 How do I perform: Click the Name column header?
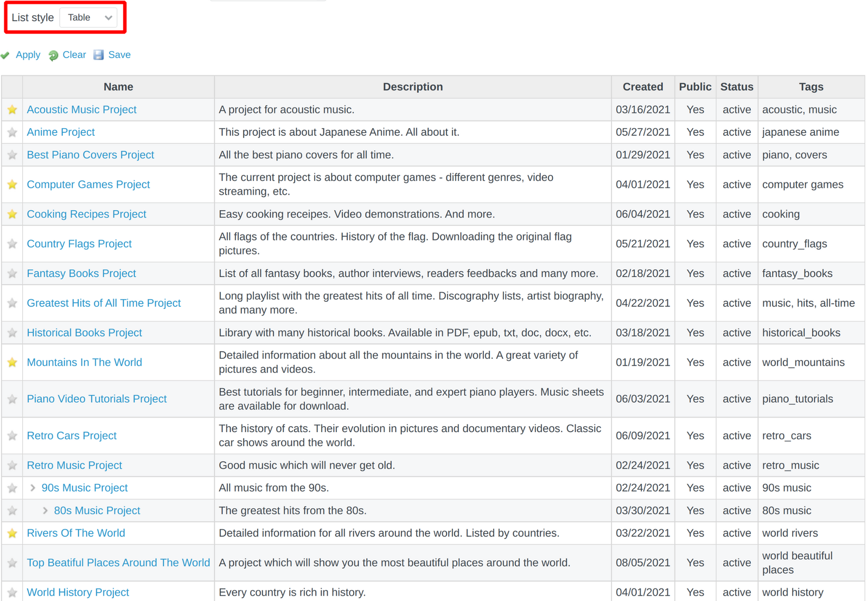coord(118,87)
